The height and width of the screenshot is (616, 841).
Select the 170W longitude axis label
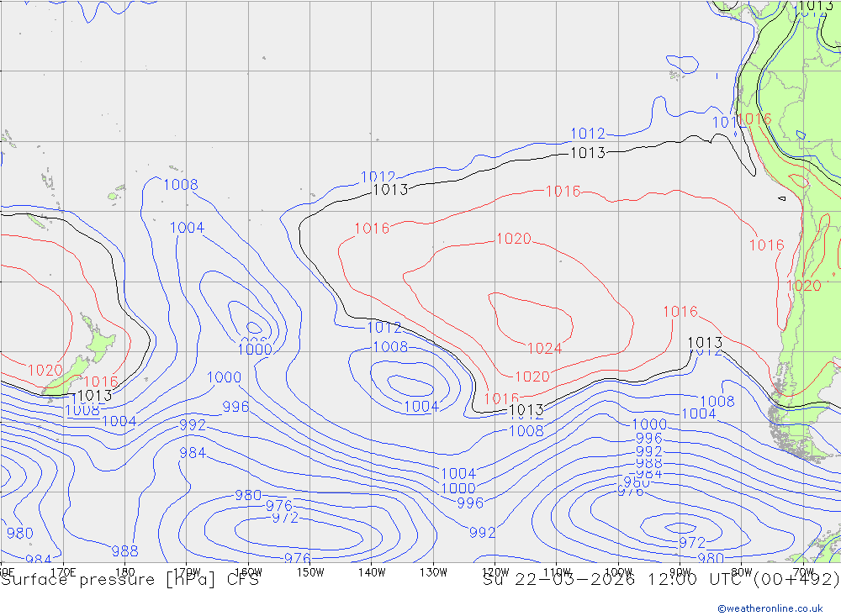[x=188, y=572]
